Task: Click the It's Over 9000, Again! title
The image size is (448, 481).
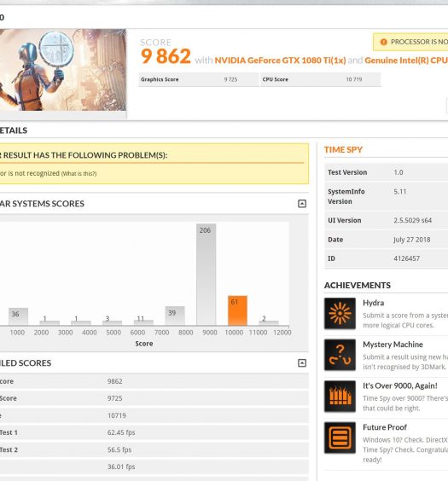Action: coord(400,385)
